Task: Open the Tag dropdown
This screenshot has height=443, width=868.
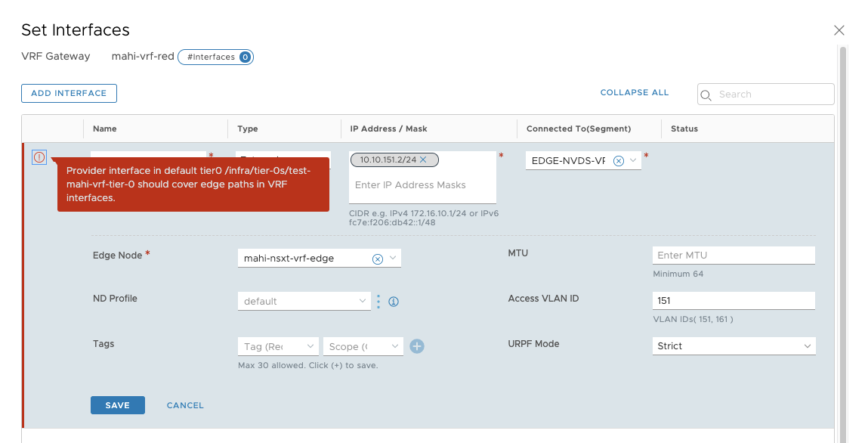Action: pos(278,346)
